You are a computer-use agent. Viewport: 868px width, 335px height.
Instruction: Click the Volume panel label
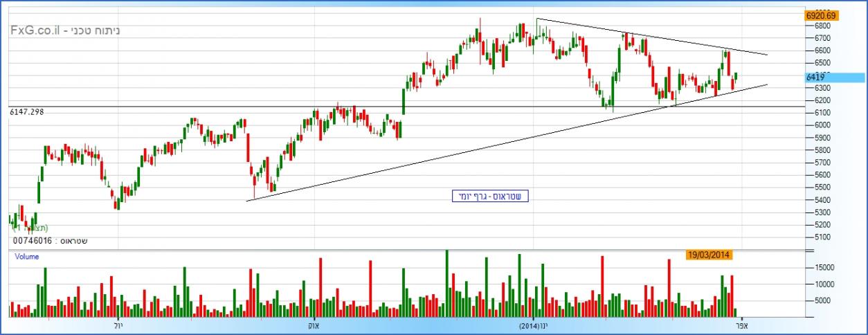click(27, 256)
